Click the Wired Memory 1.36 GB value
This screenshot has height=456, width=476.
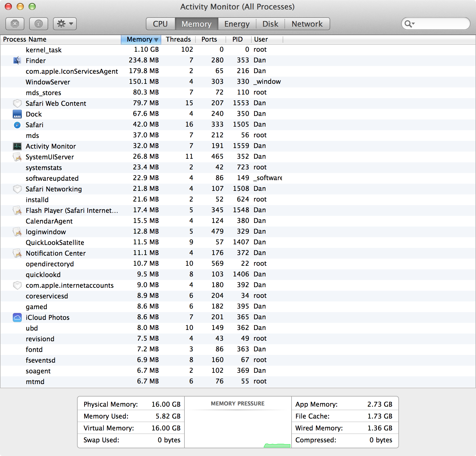380,428
